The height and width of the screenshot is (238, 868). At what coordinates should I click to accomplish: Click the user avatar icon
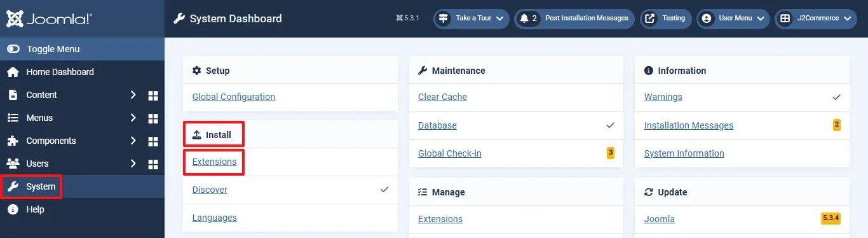click(706, 18)
